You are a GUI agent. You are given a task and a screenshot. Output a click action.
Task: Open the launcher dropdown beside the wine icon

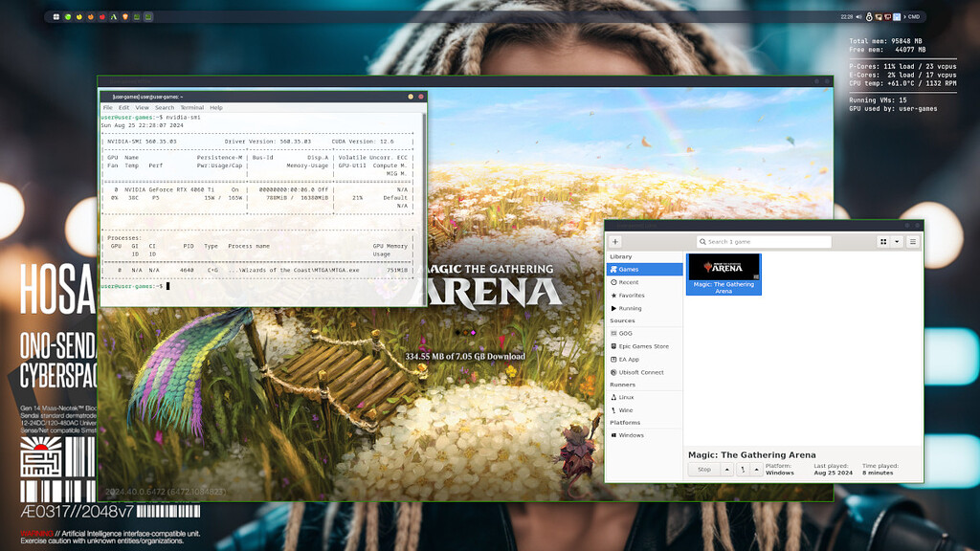(756, 469)
